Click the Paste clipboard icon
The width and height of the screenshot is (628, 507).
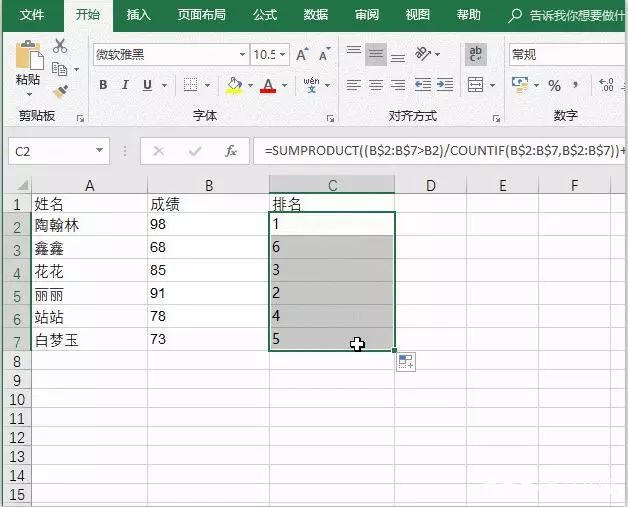pyautogui.click(x=29, y=55)
